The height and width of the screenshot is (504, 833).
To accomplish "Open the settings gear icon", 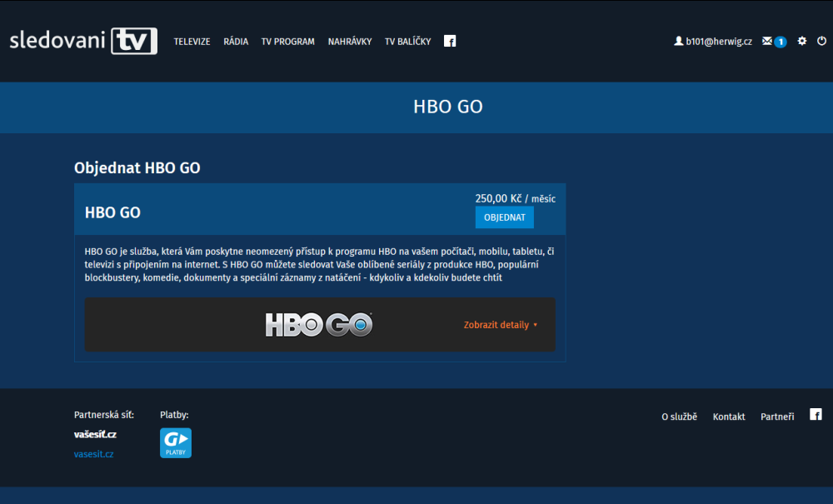I will (802, 41).
